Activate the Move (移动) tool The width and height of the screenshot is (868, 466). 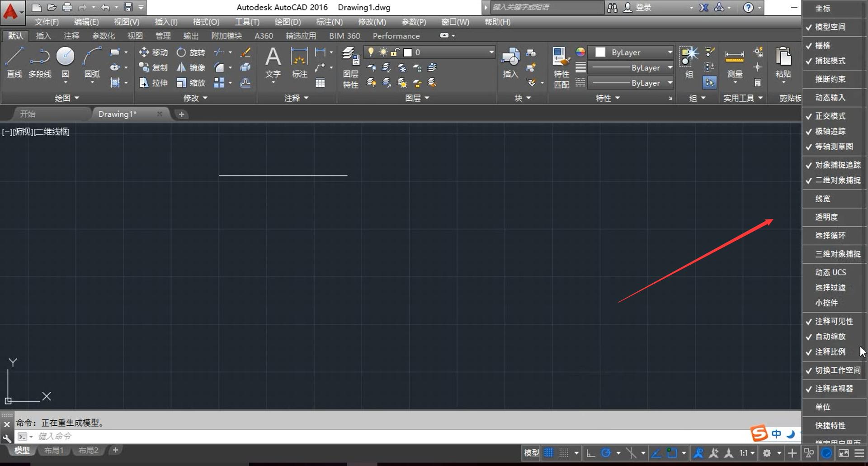(x=153, y=52)
